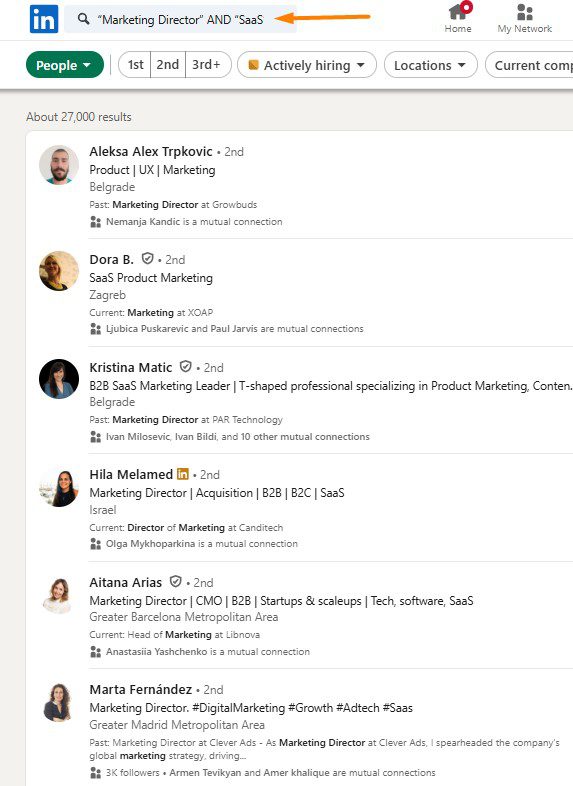Image resolution: width=573 pixels, height=786 pixels.
Task: Click the followers icon under Marta Fernández
Action: pos(95,772)
